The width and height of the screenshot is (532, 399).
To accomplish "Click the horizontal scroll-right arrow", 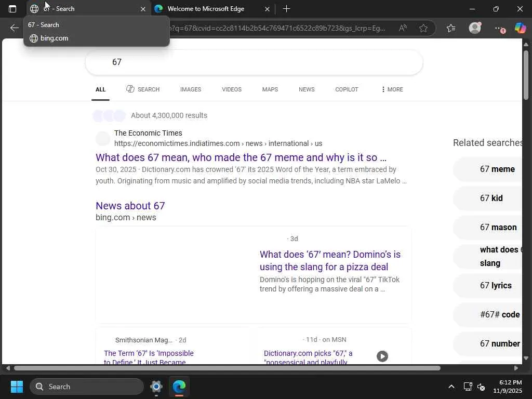I will pyautogui.click(x=516, y=368).
